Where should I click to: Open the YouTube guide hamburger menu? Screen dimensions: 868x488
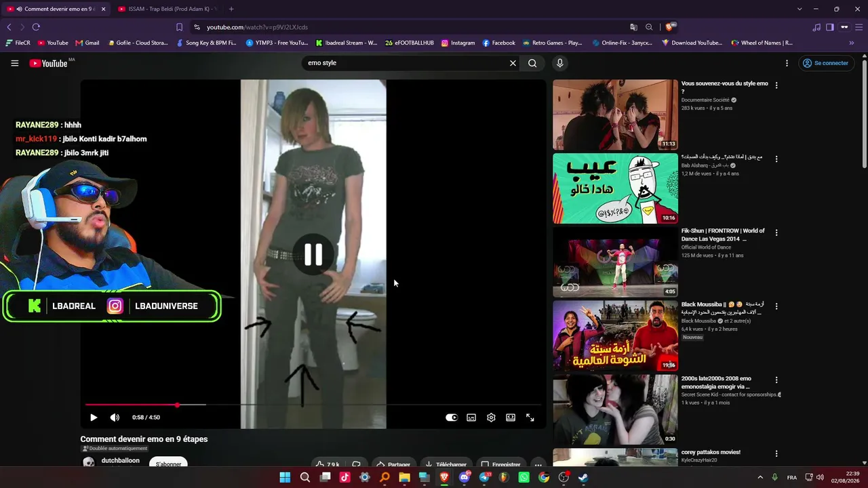click(14, 63)
